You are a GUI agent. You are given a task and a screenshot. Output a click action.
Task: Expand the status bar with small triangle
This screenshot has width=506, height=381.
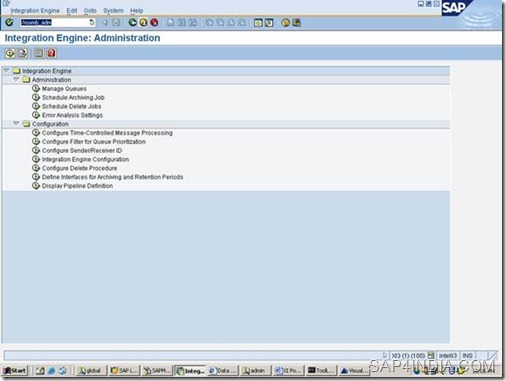click(x=384, y=355)
